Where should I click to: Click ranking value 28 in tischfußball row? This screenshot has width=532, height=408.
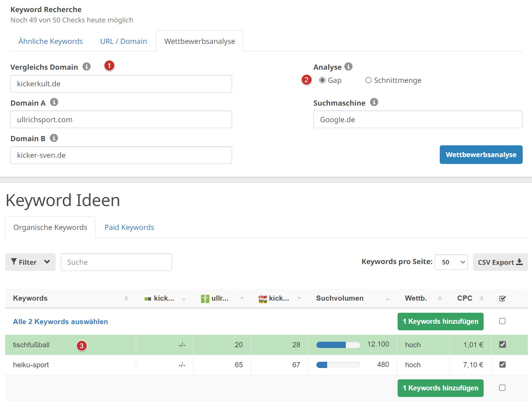coord(296,344)
